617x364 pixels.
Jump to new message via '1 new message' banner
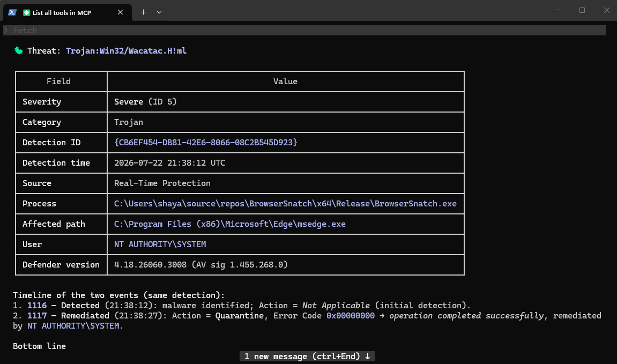click(x=307, y=356)
